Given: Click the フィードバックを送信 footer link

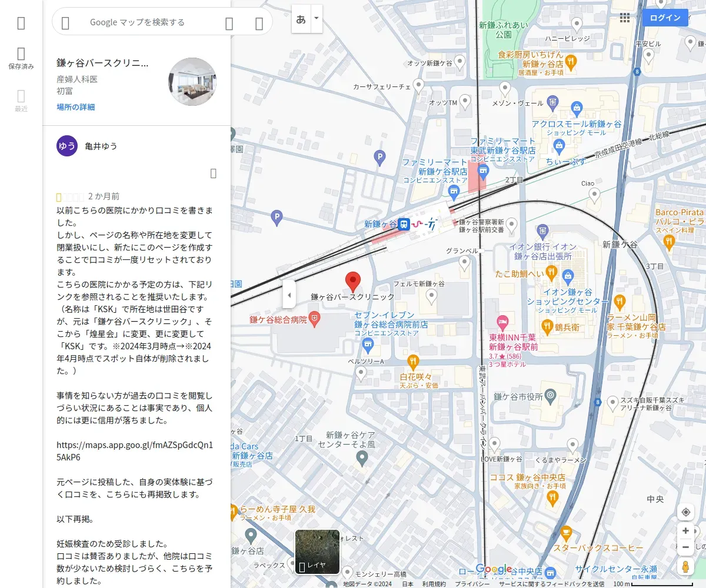Looking at the screenshot, I should [x=551, y=584].
